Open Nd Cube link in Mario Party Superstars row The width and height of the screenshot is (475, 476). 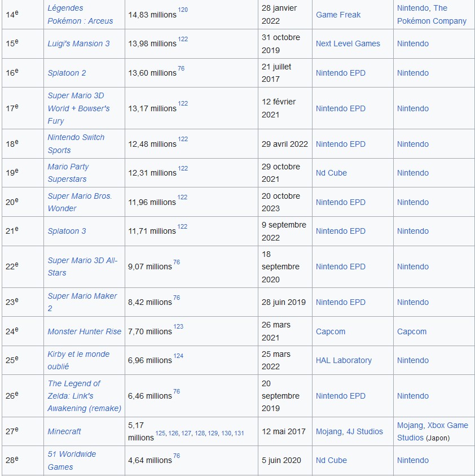pyautogui.click(x=331, y=173)
